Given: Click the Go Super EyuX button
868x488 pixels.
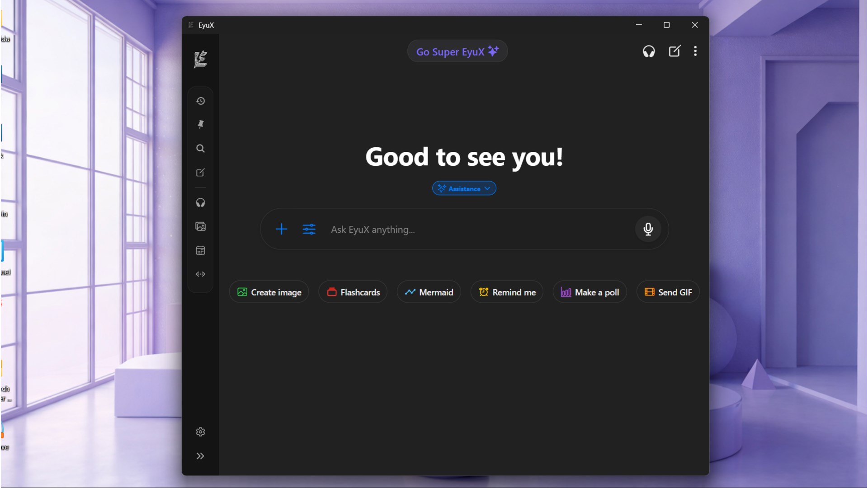Looking at the screenshot, I should 457,52.
